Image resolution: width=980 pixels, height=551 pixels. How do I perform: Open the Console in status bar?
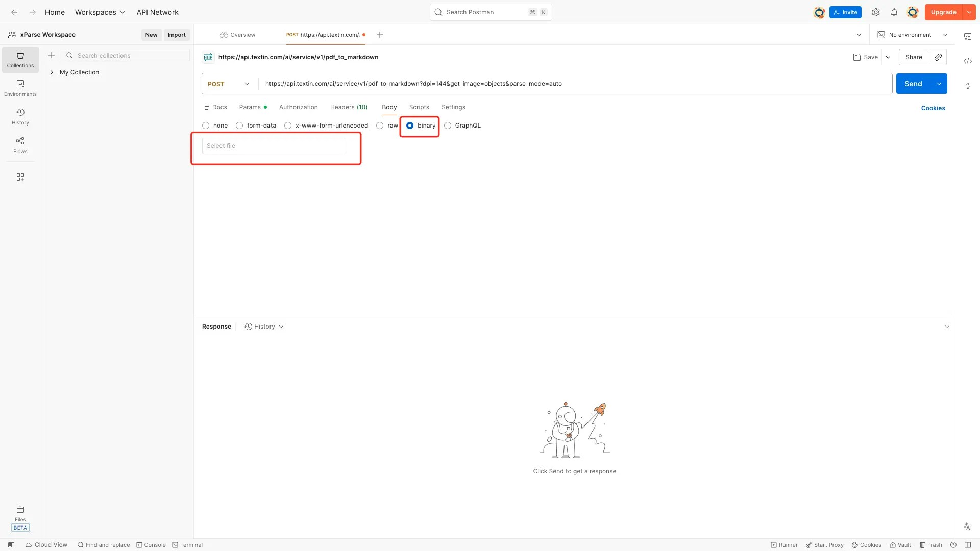(x=151, y=545)
